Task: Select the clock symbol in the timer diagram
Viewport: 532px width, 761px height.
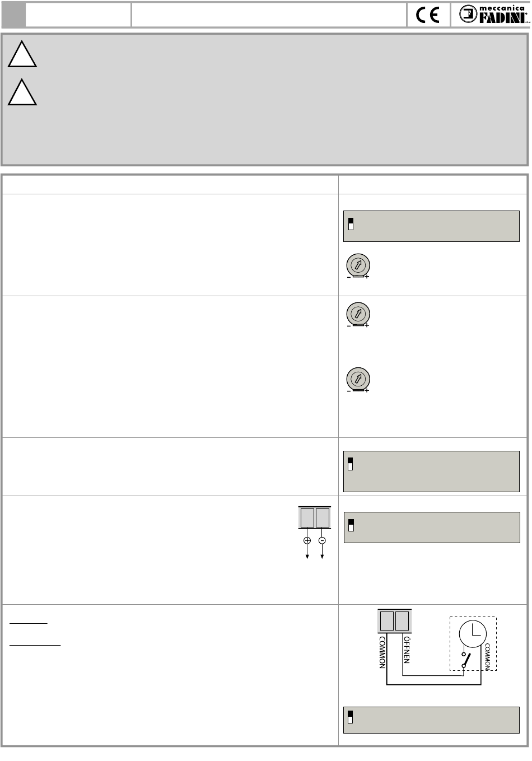Action: [473, 634]
